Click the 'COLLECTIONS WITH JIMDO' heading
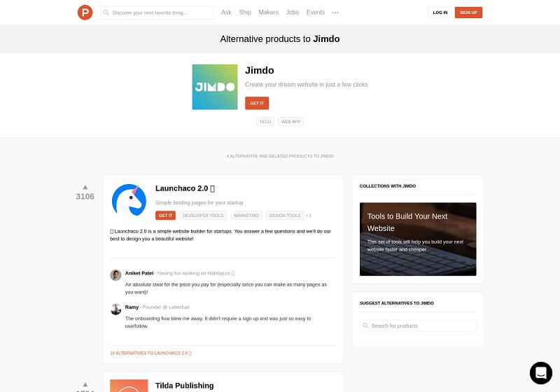This screenshot has width=560, height=392. (388, 186)
